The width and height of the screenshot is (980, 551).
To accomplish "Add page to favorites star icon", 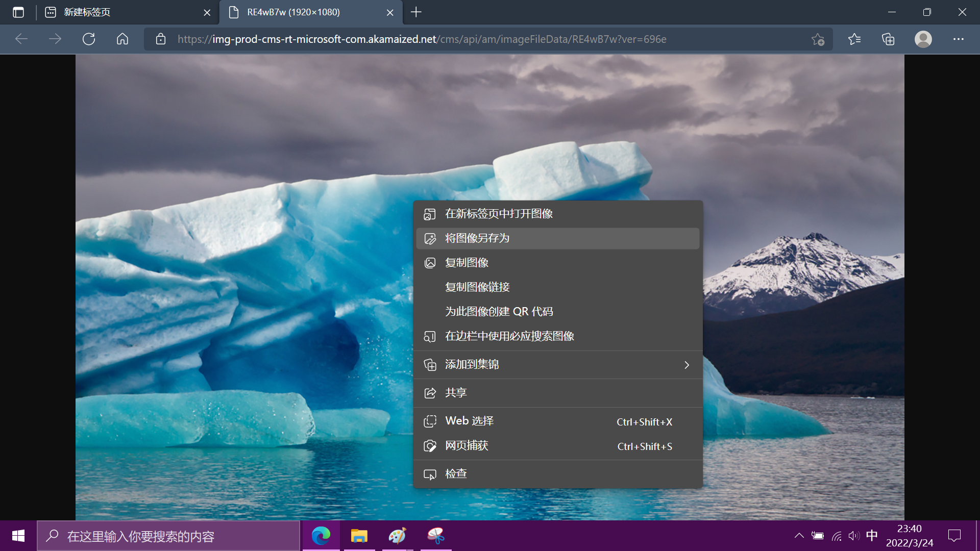I will pos(818,39).
